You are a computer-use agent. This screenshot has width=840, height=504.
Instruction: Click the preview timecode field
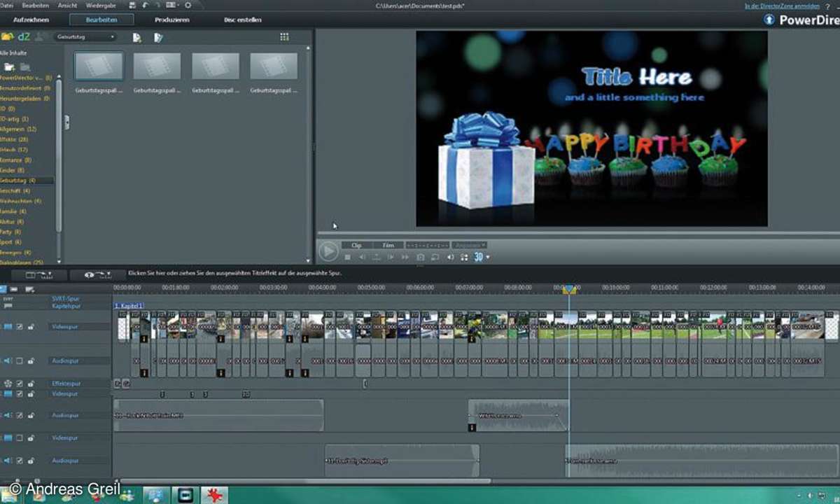428,246
